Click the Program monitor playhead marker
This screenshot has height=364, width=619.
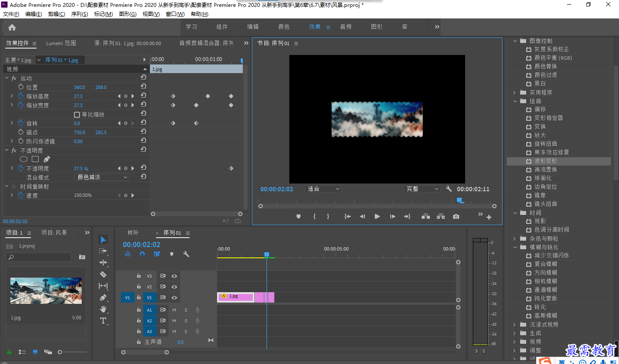[x=460, y=200]
